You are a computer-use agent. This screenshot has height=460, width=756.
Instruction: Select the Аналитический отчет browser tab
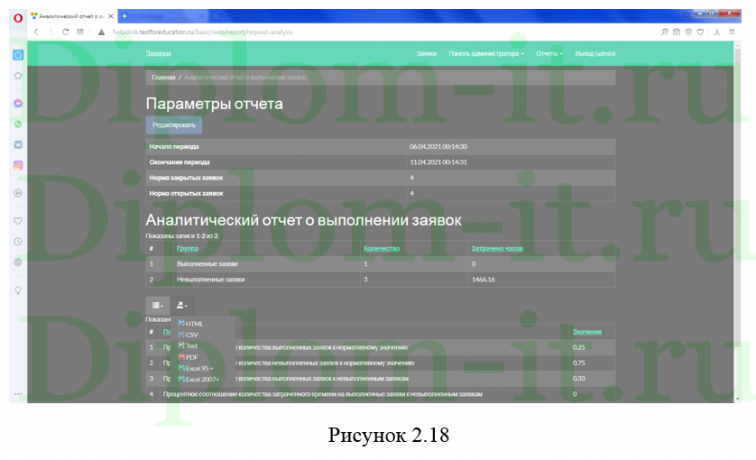pyautogui.click(x=71, y=16)
